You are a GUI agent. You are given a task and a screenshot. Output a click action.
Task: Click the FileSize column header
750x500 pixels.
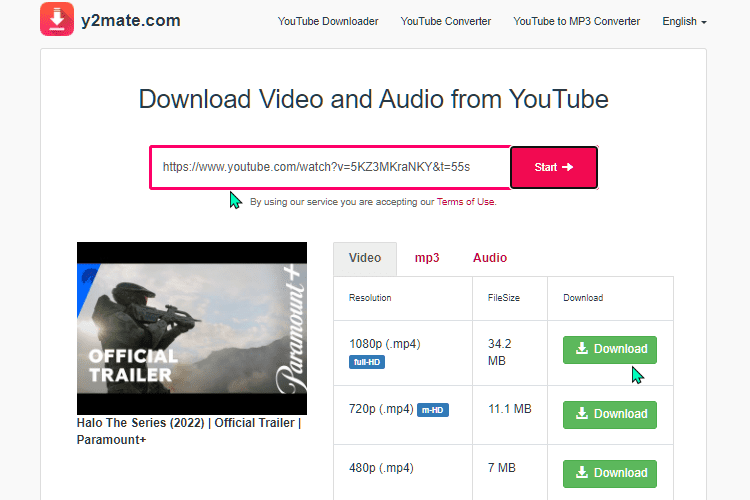click(x=504, y=298)
